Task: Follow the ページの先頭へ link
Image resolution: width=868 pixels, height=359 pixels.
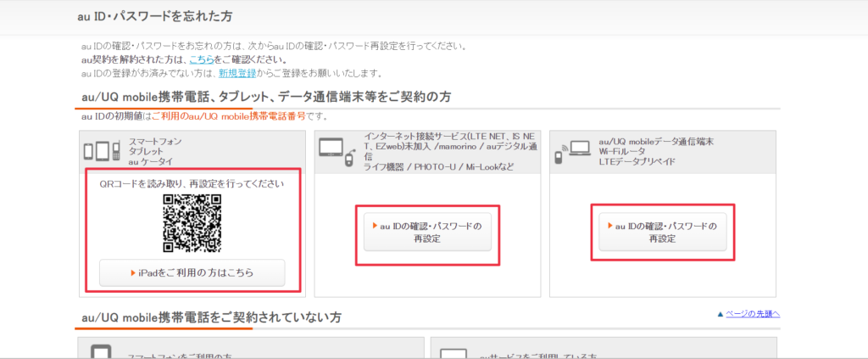Action: pyautogui.click(x=752, y=314)
